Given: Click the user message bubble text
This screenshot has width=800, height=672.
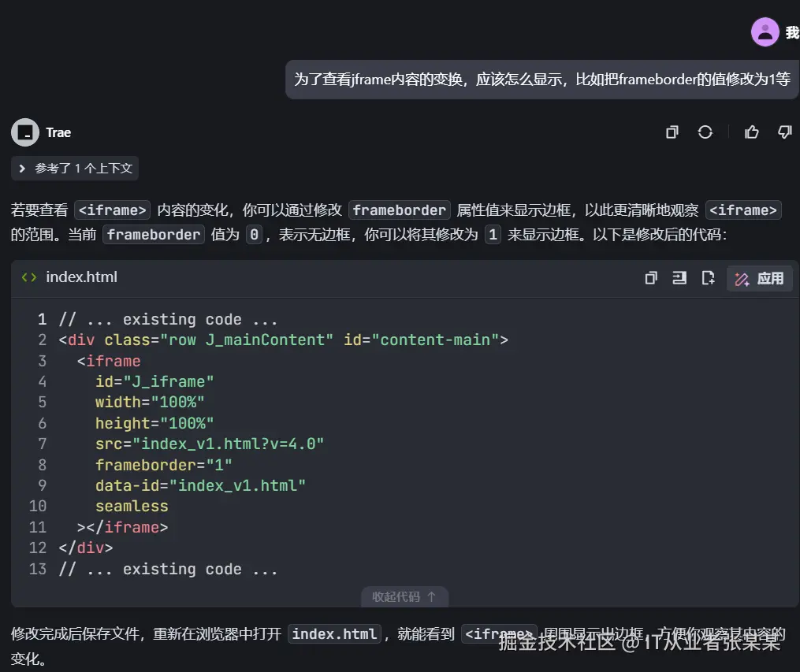Looking at the screenshot, I should point(541,80).
